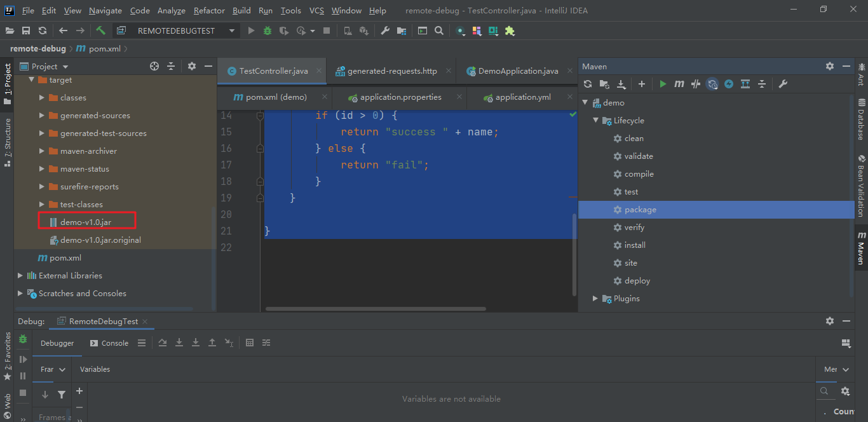The height and width of the screenshot is (422, 868).
Task: Open Search Everywhere magnifier icon
Action: click(x=439, y=31)
